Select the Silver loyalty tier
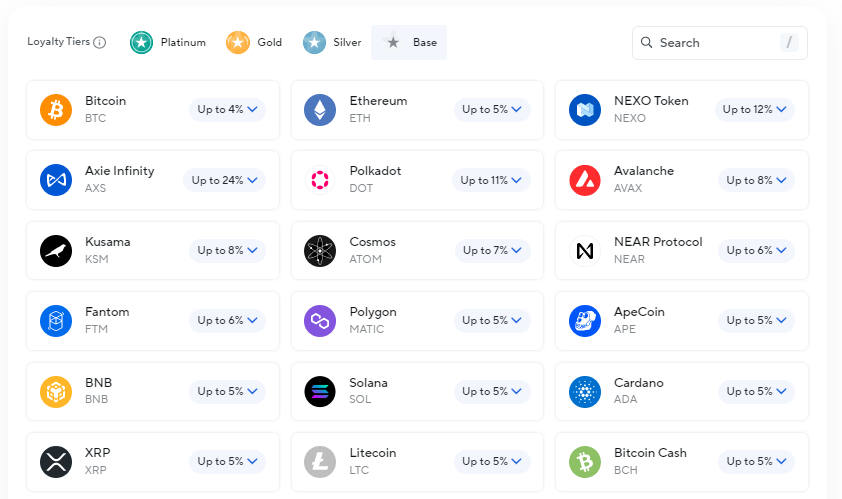 point(333,43)
